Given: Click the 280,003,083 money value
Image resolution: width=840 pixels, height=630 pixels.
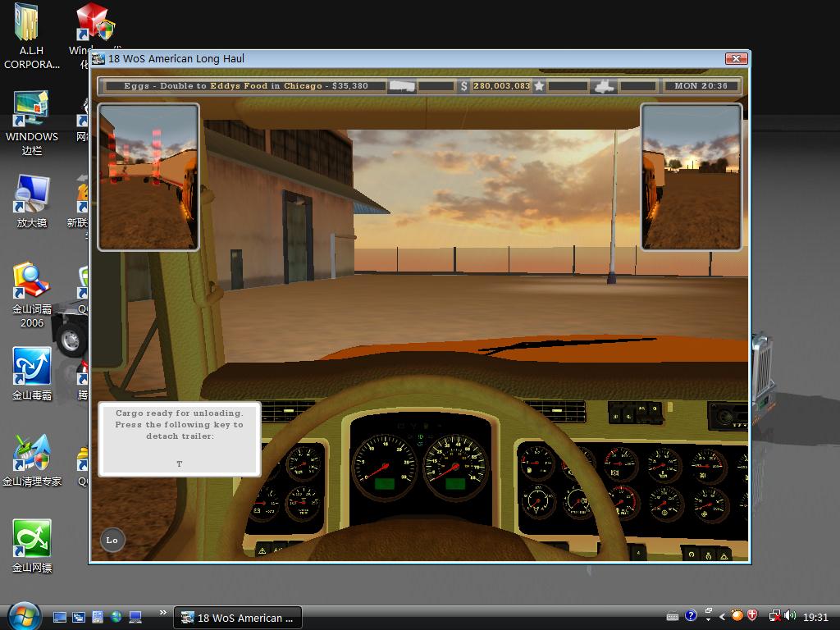Looking at the screenshot, I should [501, 85].
